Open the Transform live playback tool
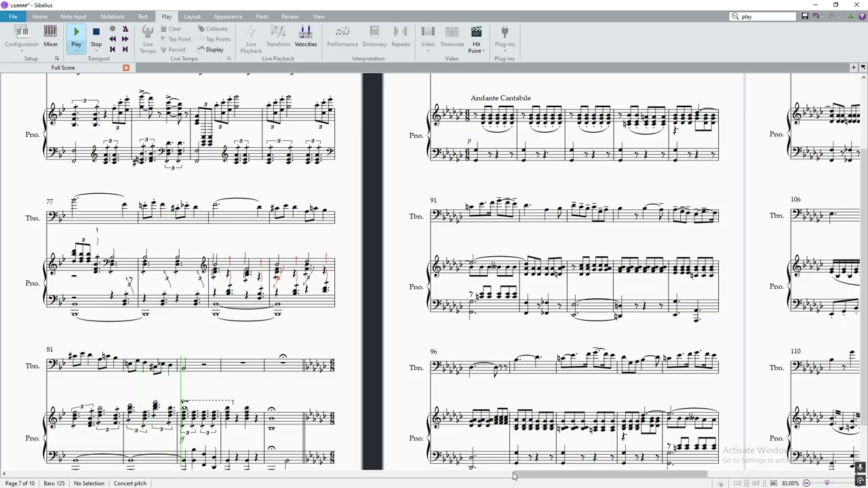 click(x=278, y=35)
